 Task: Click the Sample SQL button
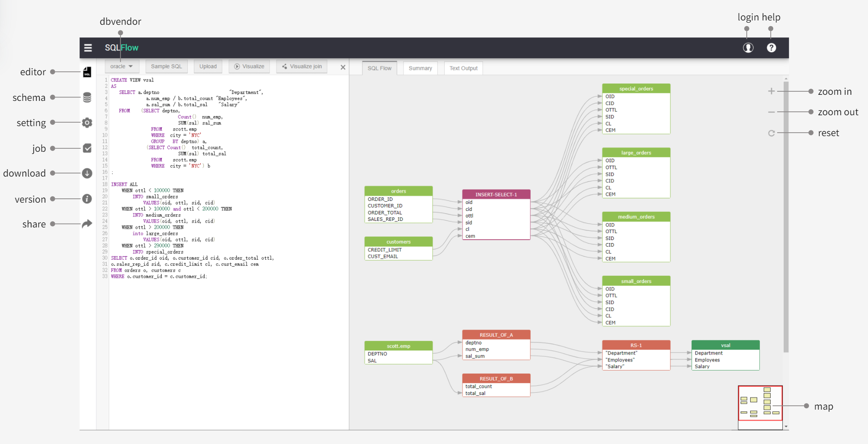166,66
